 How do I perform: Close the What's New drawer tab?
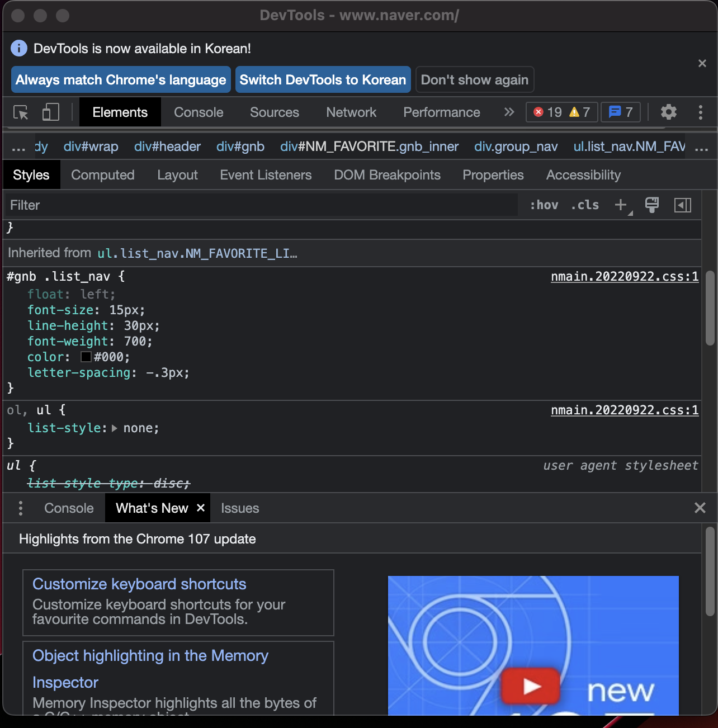click(201, 508)
